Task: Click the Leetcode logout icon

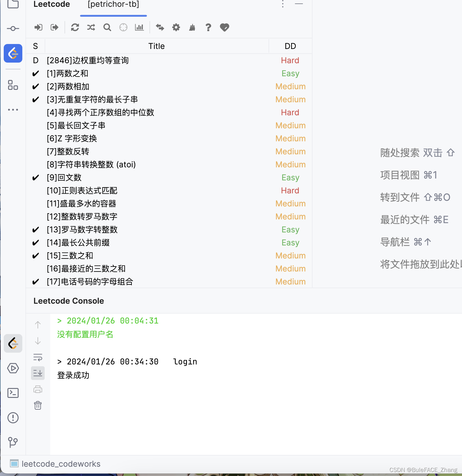Action: pos(55,27)
